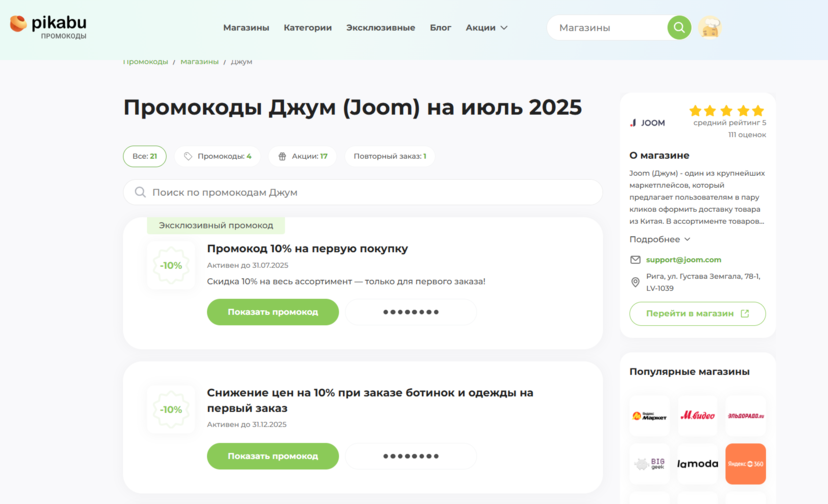This screenshot has width=828, height=504.
Task: Click the Популярные магазины heading
Action: tap(689, 371)
